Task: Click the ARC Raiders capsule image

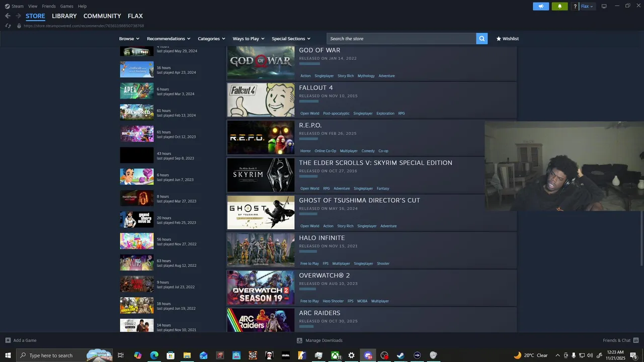Action: [261, 320]
